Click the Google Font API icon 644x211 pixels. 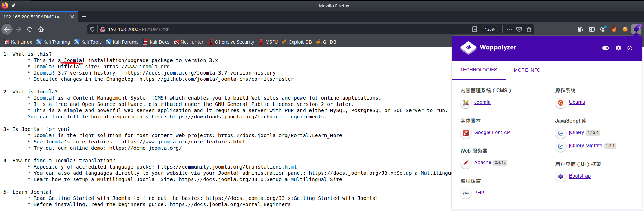coord(466,133)
